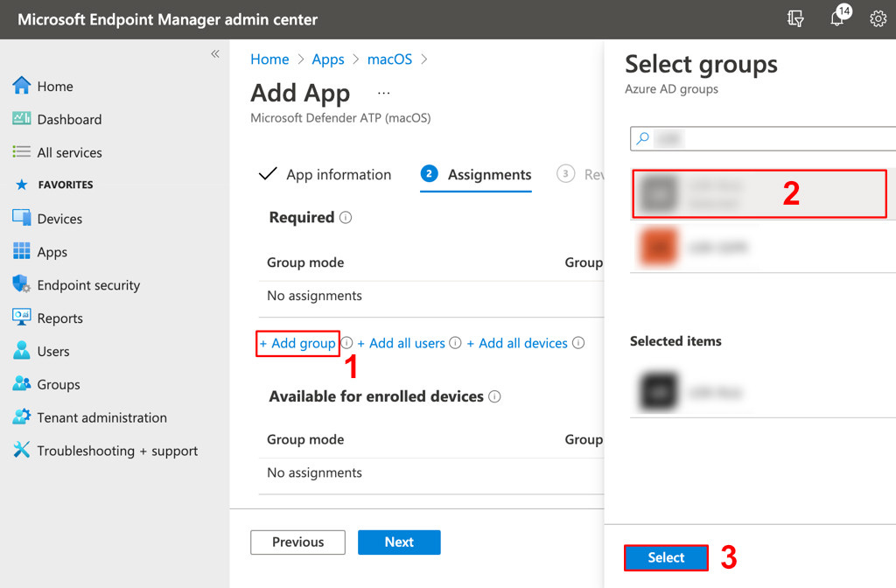Click the + Add group link

click(297, 343)
